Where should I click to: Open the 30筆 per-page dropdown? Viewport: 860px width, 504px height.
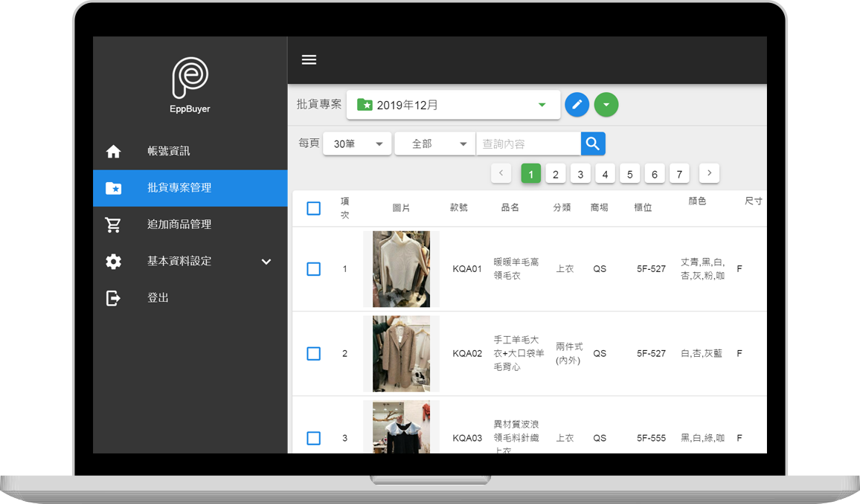[357, 144]
